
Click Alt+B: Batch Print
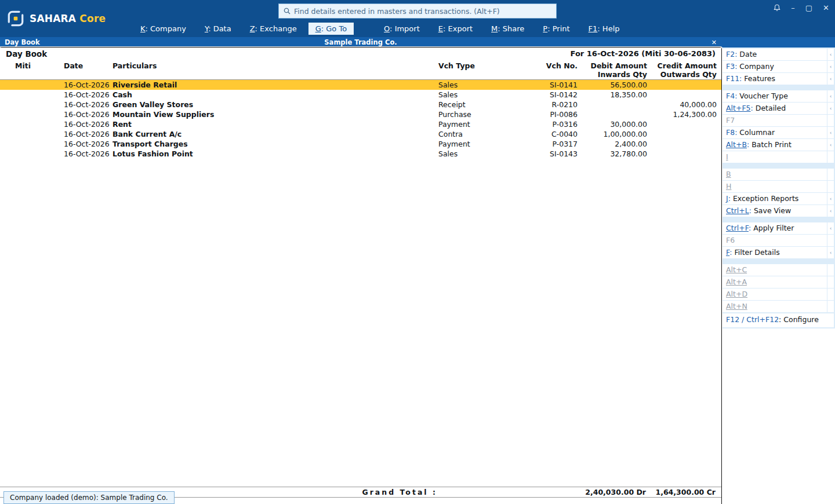(x=775, y=145)
